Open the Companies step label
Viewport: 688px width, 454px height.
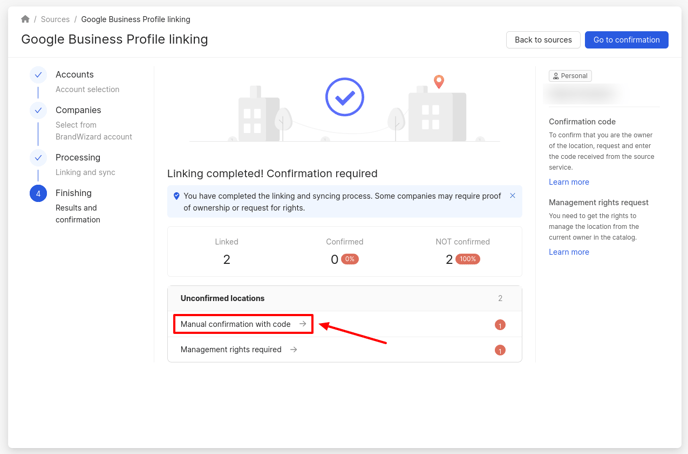pyautogui.click(x=78, y=110)
